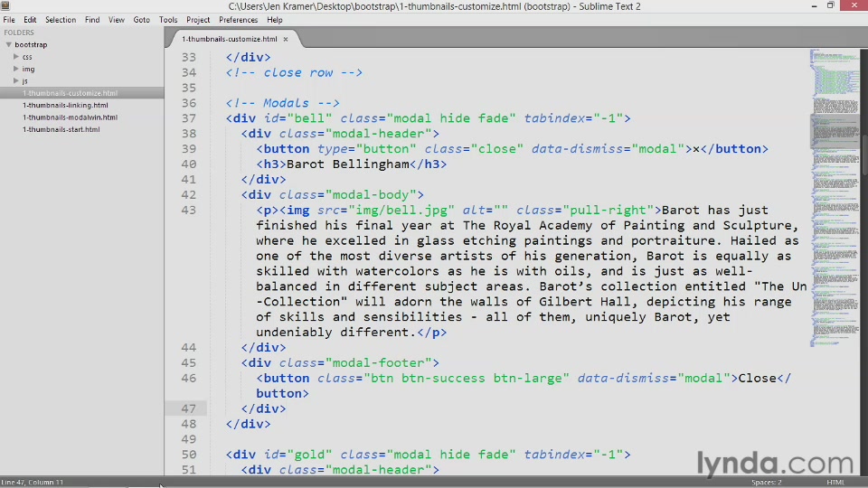Open the Edit menu

tap(30, 20)
